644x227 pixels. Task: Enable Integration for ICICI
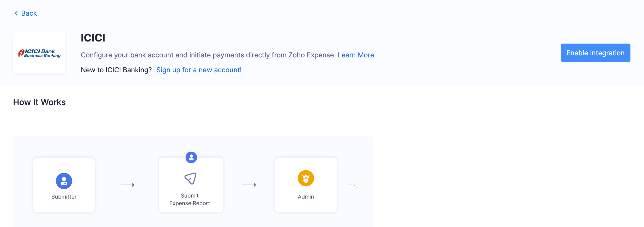pos(595,53)
